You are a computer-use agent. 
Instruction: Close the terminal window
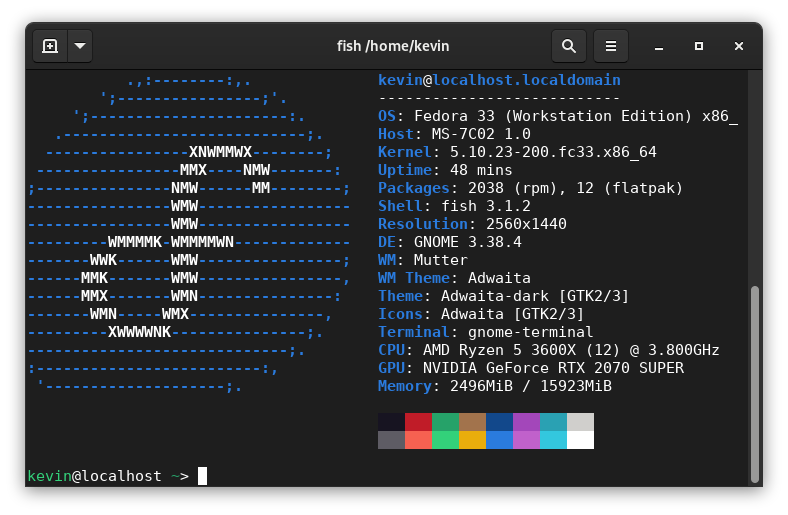(738, 46)
